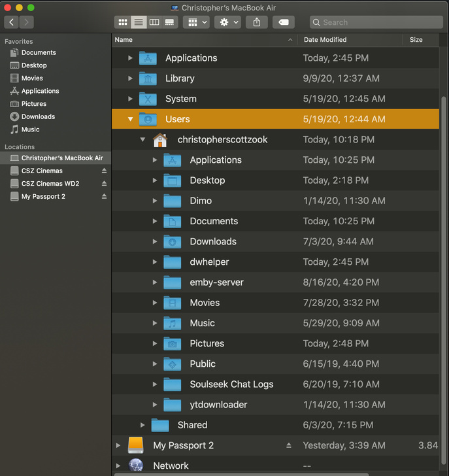The height and width of the screenshot is (476, 449).
Task: Select the Downloads folder in list
Action: tap(275, 241)
